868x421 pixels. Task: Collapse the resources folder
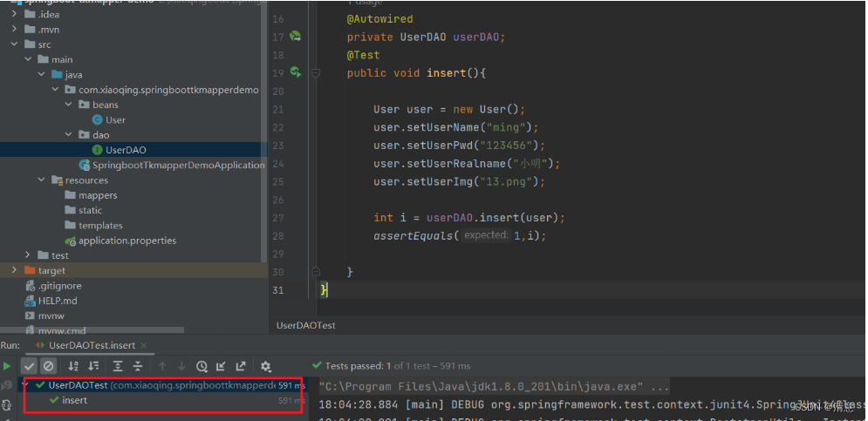pos(42,180)
